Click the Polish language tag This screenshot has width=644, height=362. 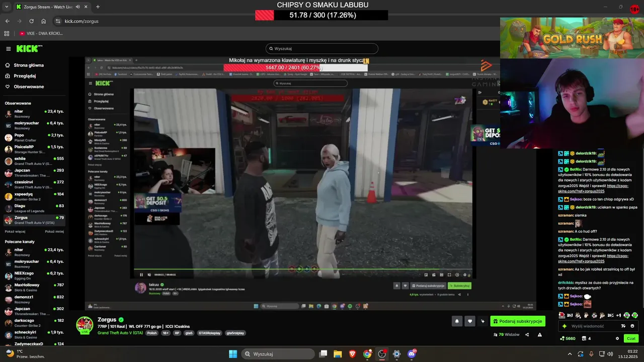(x=152, y=333)
